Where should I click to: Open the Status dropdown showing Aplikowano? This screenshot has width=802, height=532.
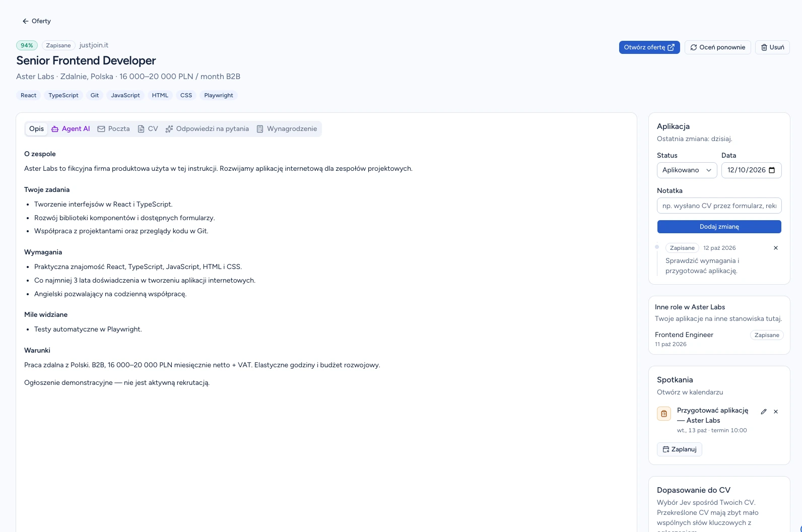tap(687, 170)
